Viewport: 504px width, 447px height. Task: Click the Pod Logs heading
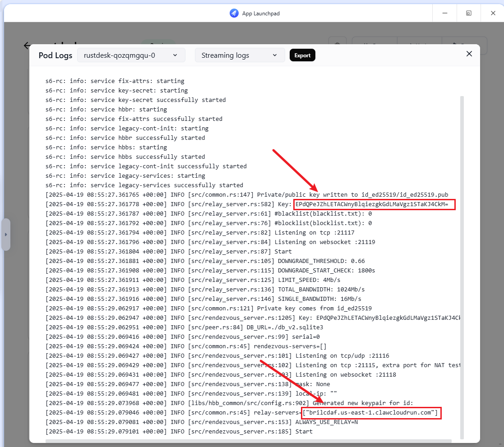pos(55,55)
